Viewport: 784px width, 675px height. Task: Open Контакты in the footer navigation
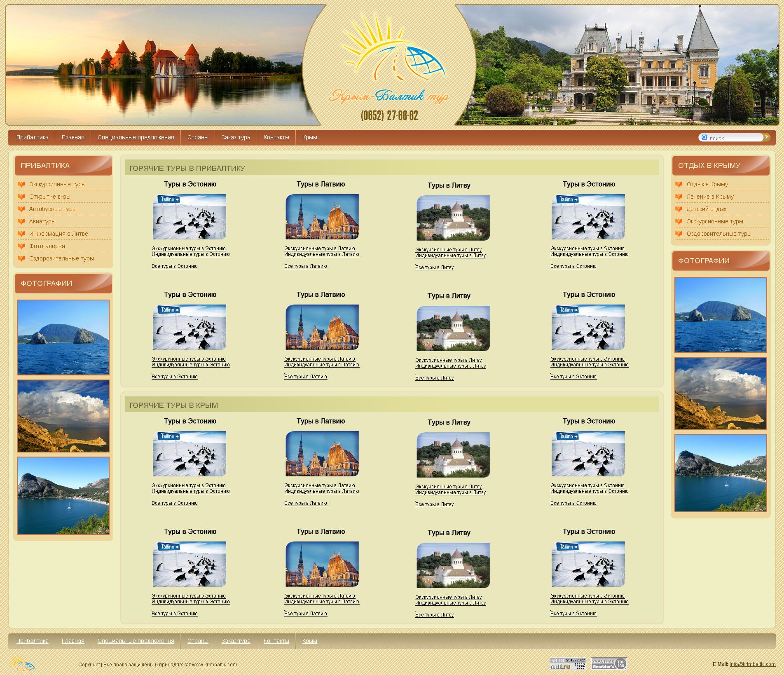coord(276,641)
